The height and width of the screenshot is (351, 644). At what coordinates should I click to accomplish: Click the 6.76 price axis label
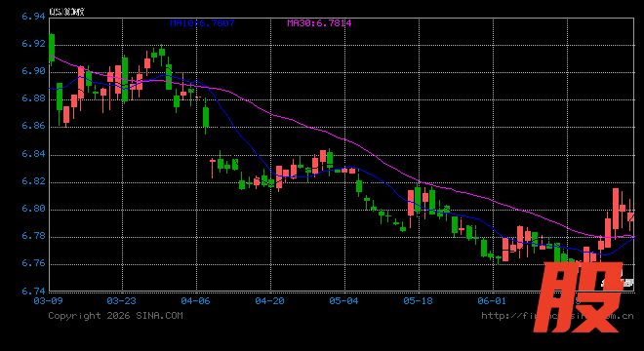(34, 263)
